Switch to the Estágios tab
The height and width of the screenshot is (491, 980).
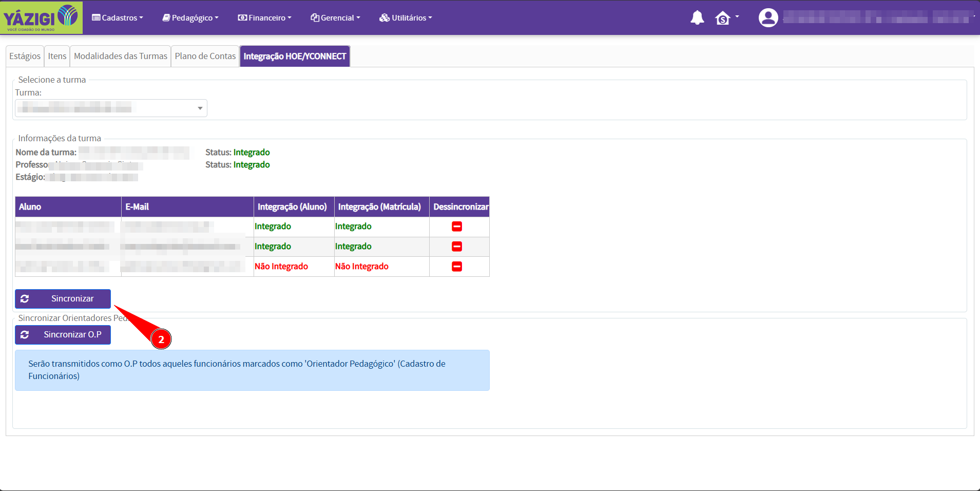point(25,56)
